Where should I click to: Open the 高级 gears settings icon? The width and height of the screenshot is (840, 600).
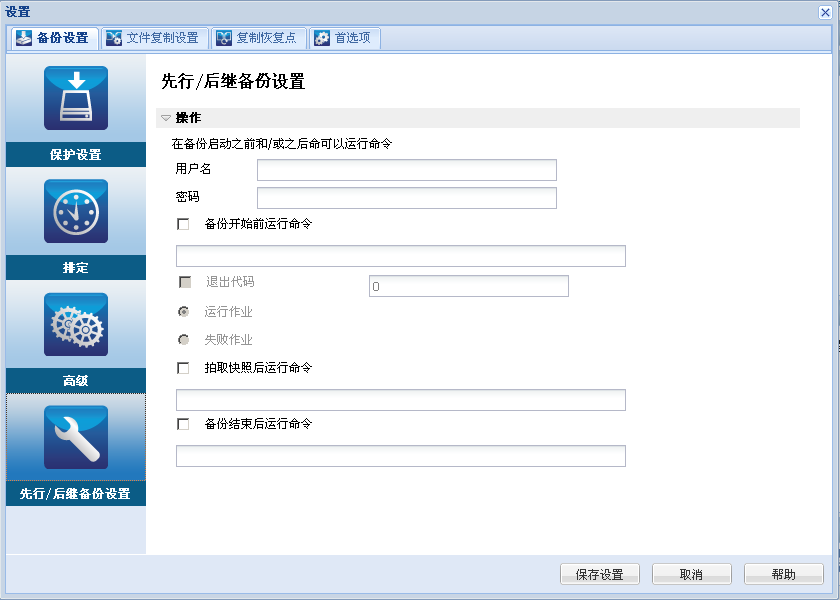75,324
